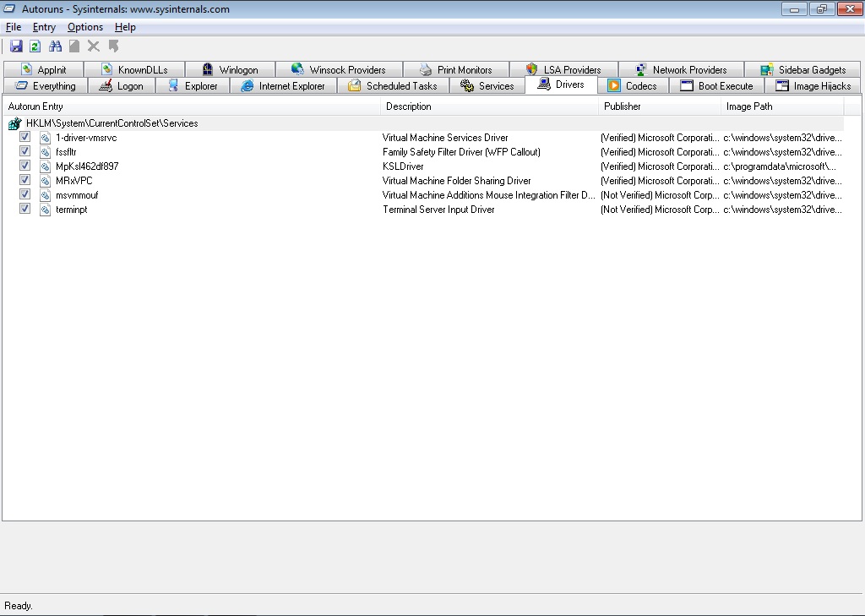Uncheck the 1-driver-vmsrvc entry checkbox

pyautogui.click(x=24, y=136)
